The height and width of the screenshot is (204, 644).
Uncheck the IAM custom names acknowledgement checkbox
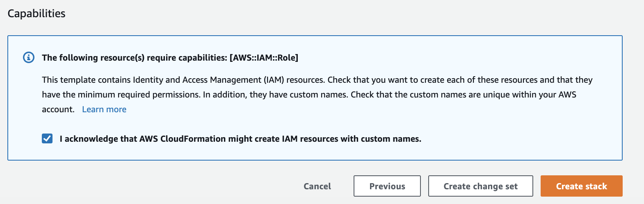(x=47, y=138)
